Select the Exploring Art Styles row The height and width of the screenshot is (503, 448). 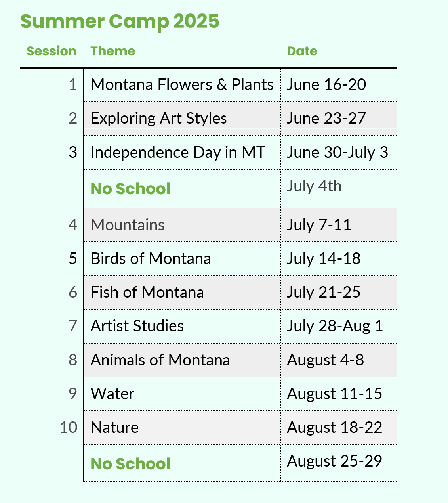click(158, 119)
